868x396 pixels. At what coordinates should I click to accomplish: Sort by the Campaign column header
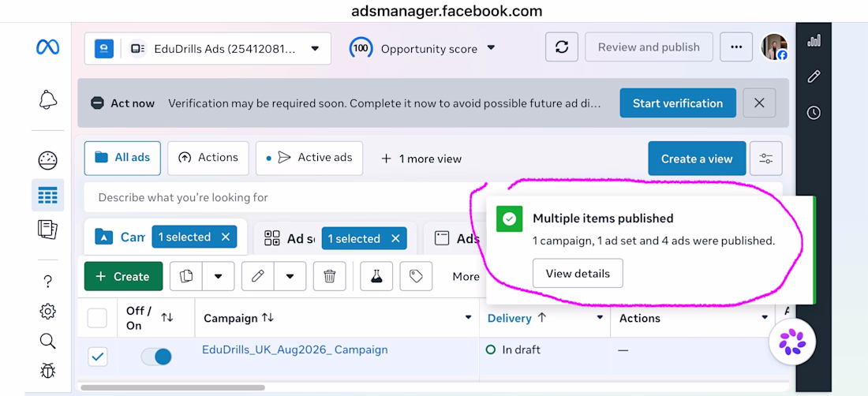coord(238,318)
